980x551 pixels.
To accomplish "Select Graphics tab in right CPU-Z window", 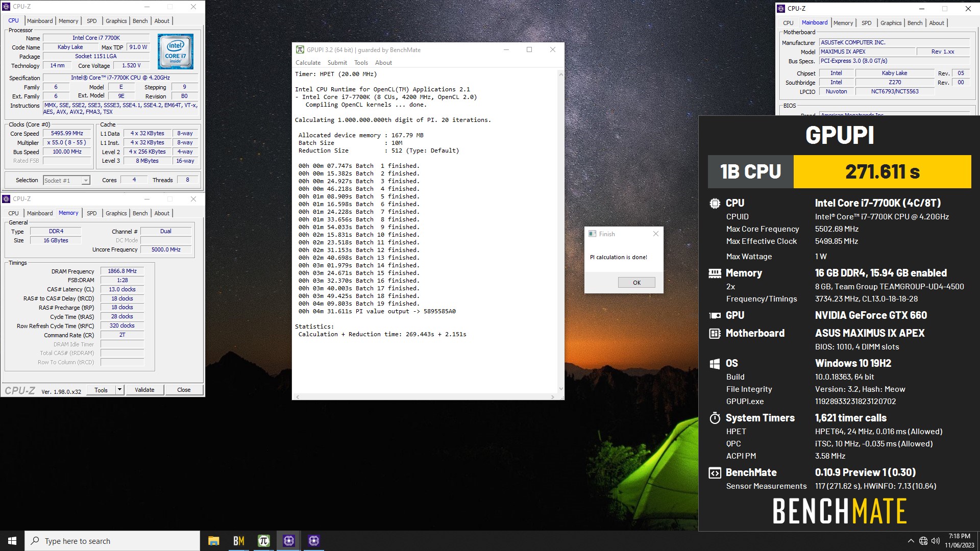I will [x=891, y=23].
